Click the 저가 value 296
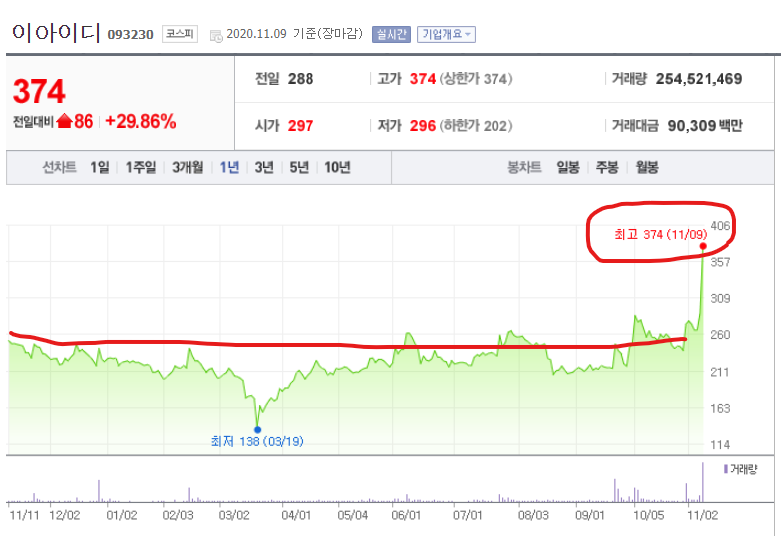This screenshot has height=536, width=781. pyautogui.click(x=423, y=126)
